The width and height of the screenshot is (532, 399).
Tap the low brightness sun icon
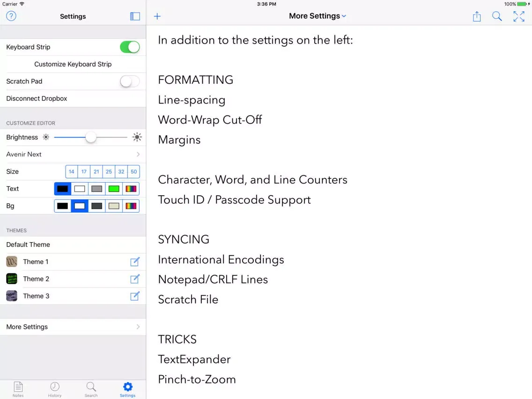(46, 137)
